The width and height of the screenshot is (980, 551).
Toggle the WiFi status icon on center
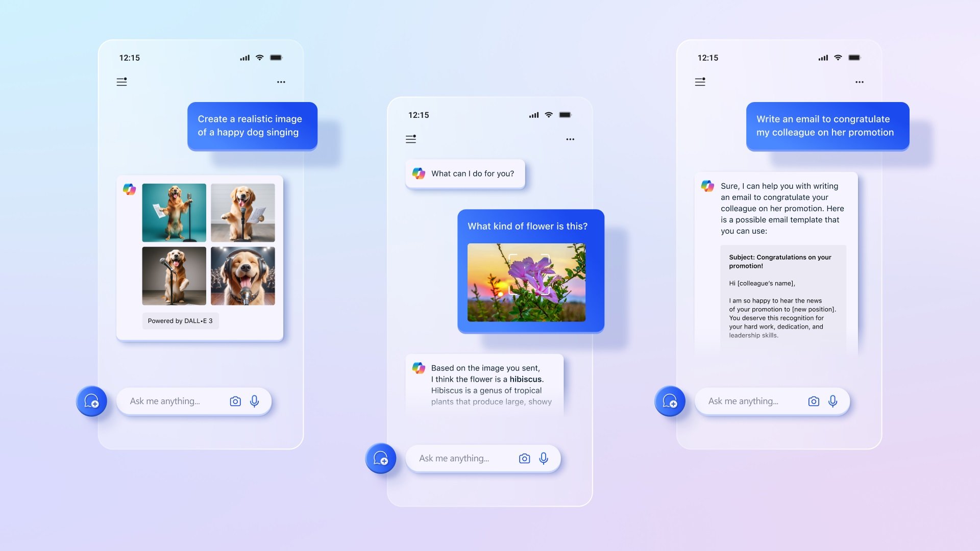tap(548, 114)
